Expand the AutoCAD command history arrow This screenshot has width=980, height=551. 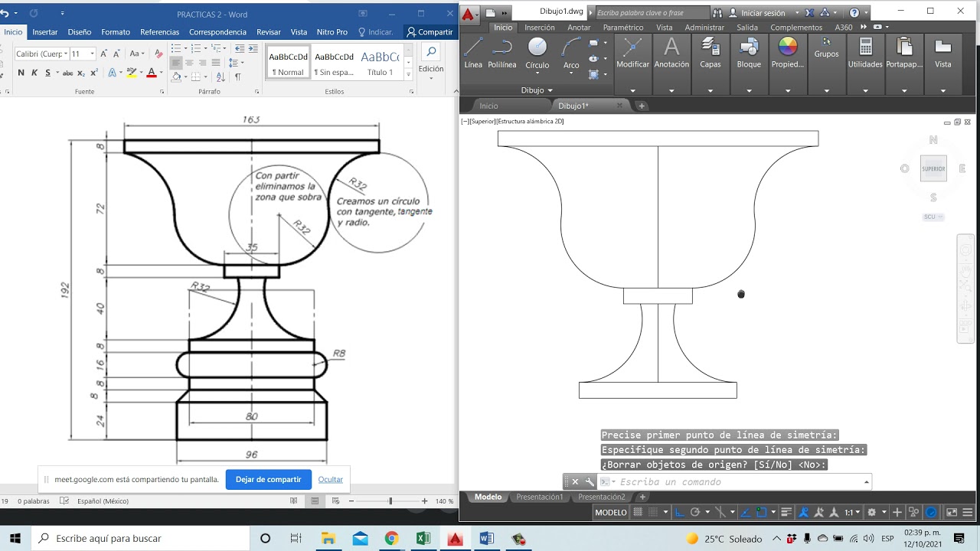coord(867,481)
